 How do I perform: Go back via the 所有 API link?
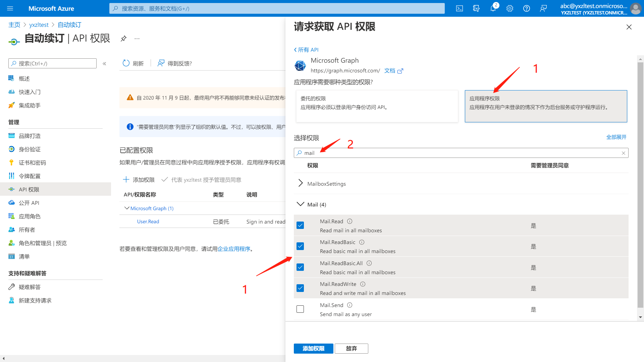(x=306, y=50)
